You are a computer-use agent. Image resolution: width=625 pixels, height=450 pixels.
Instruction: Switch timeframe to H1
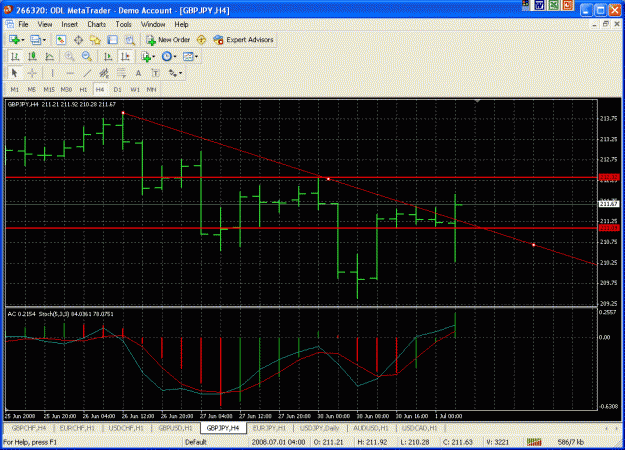83,90
